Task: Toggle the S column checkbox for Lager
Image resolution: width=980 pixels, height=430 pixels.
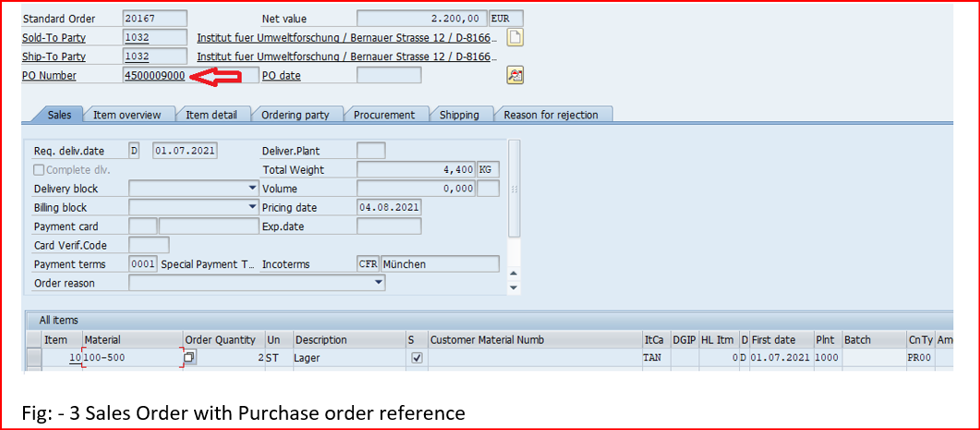Action: pyautogui.click(x=417, y=358)
